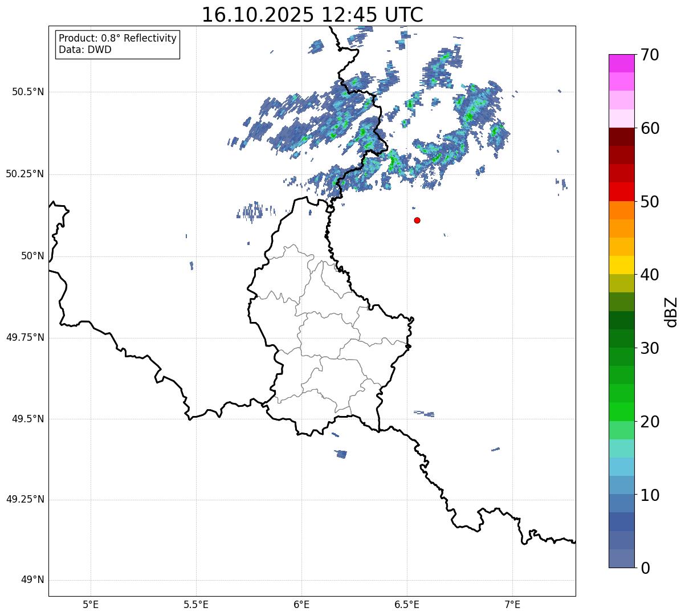Click the dBZ colorbar axis label
This screenshot has width=685, height=616.
click(x=671, y=311)
